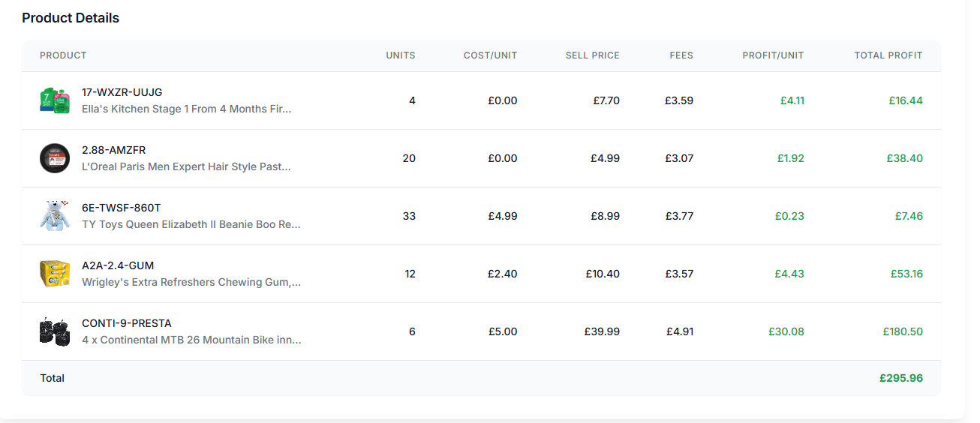Open the Continental bike inner tubes thumbnail
The width and height of the screenshot is (980, 423).
tap(54, 331)
